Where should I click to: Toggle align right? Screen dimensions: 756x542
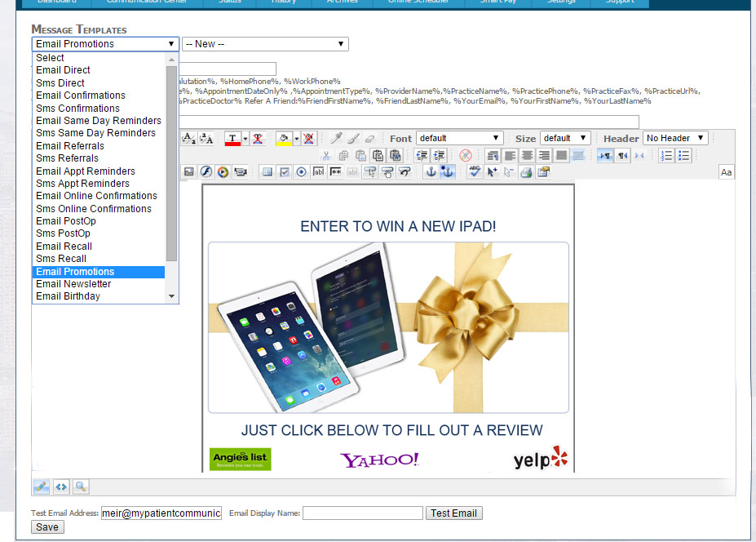(x=544, y=155)
